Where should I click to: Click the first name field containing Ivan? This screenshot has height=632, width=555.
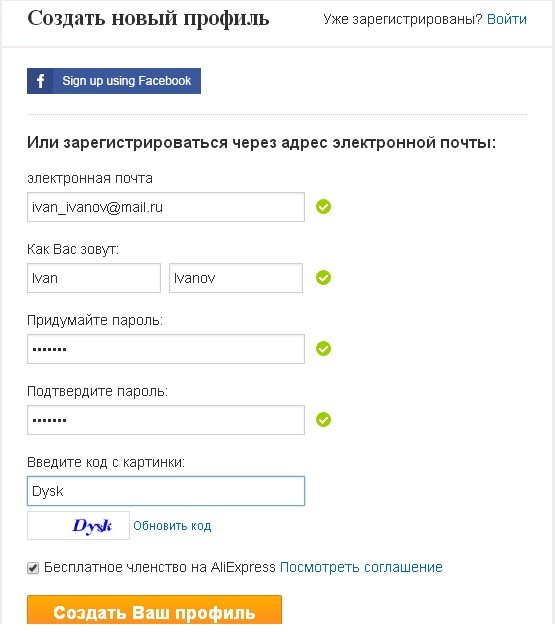click(x=94, y=278)
